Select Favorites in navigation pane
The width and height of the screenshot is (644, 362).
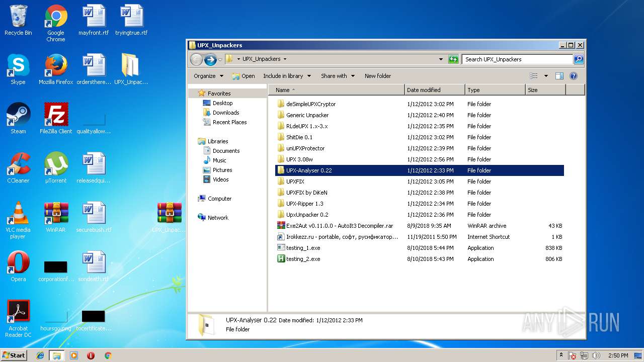pos(219,94)
